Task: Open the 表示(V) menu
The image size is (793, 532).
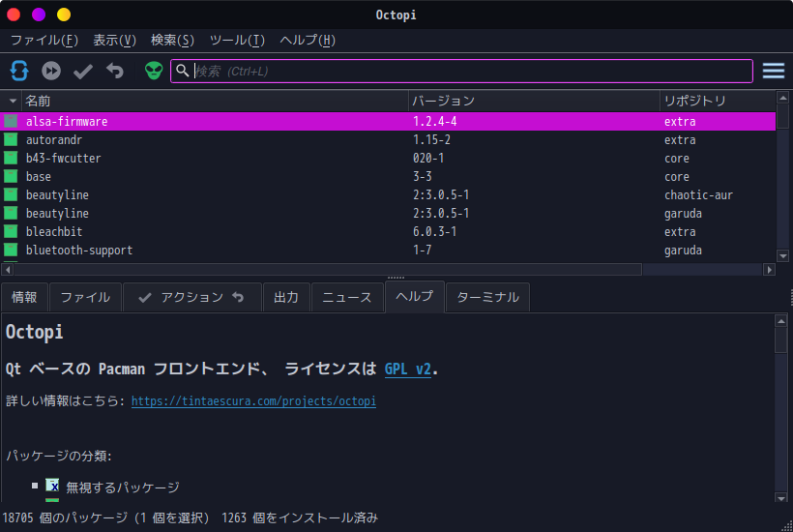Action: (x=115, y=41)
